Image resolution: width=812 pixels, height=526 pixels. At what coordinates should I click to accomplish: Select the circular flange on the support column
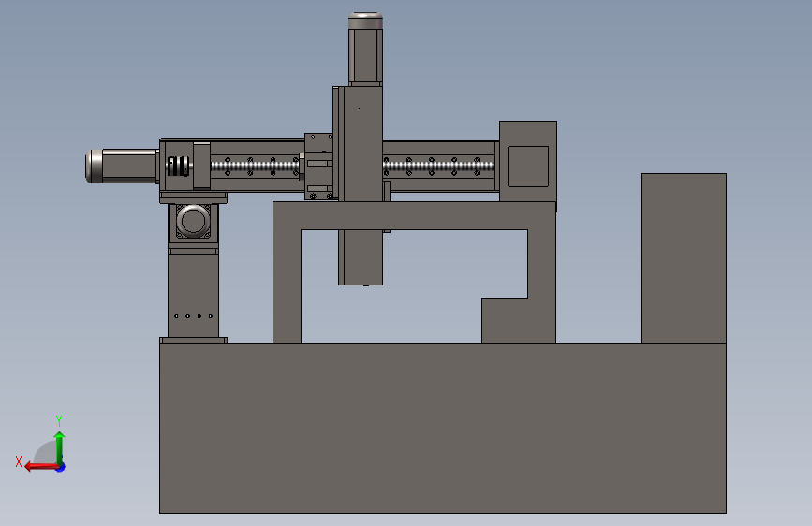(x=193, y=221)
